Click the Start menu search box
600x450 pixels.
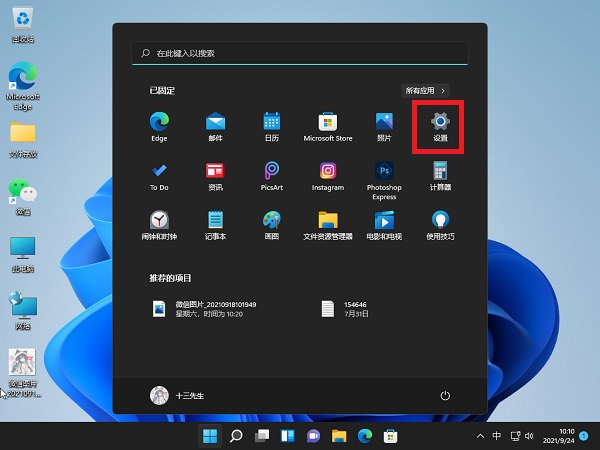(300, 52)
